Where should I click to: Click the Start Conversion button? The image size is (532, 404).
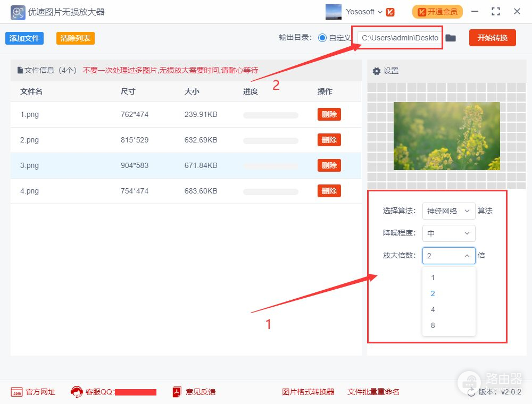tap(492, 38)
